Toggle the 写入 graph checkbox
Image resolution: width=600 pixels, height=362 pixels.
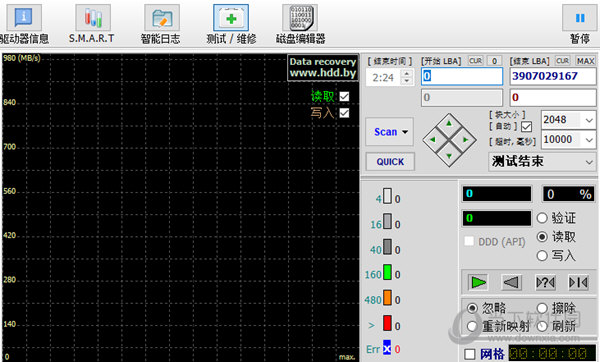point(344,113)
